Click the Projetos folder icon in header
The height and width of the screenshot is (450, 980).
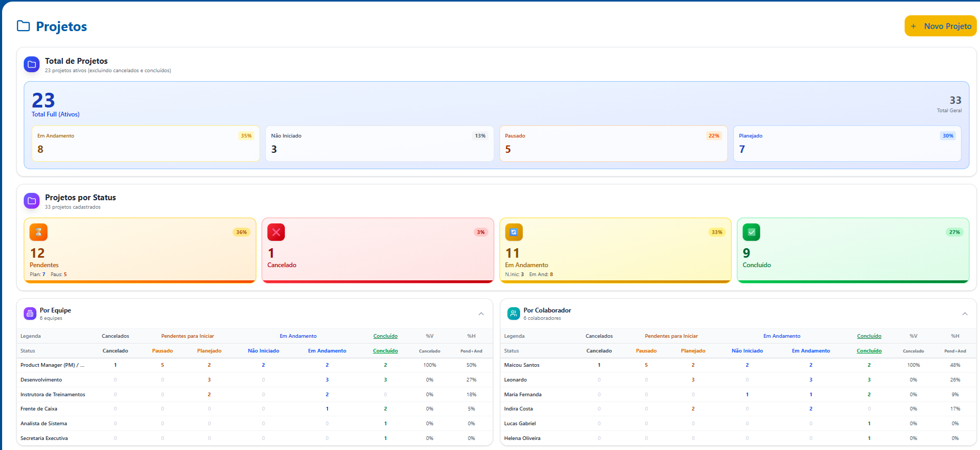click(x=23, y=26)
